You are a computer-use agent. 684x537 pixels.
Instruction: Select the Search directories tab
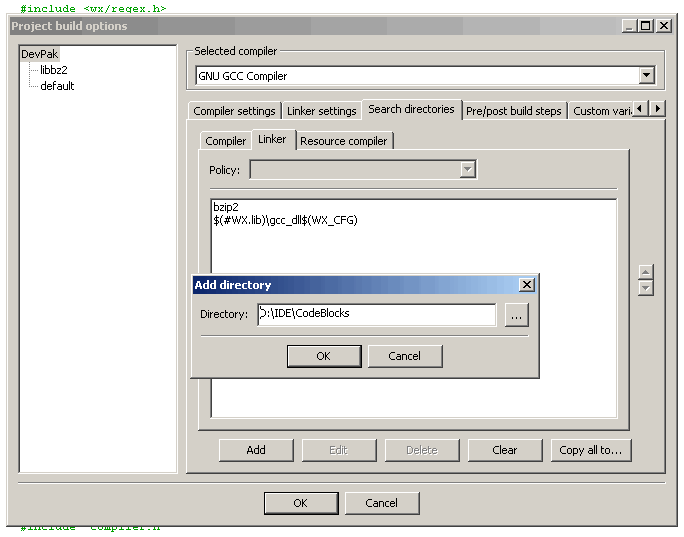point(411,109)
